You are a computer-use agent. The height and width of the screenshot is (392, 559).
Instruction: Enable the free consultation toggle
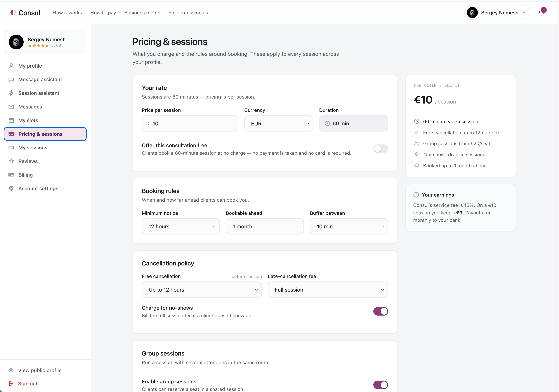381,149
